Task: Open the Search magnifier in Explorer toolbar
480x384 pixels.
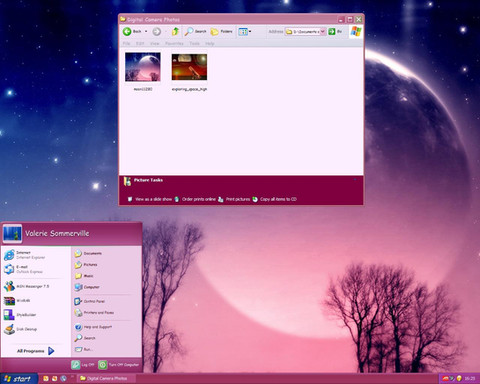Action: coord(189,31)
